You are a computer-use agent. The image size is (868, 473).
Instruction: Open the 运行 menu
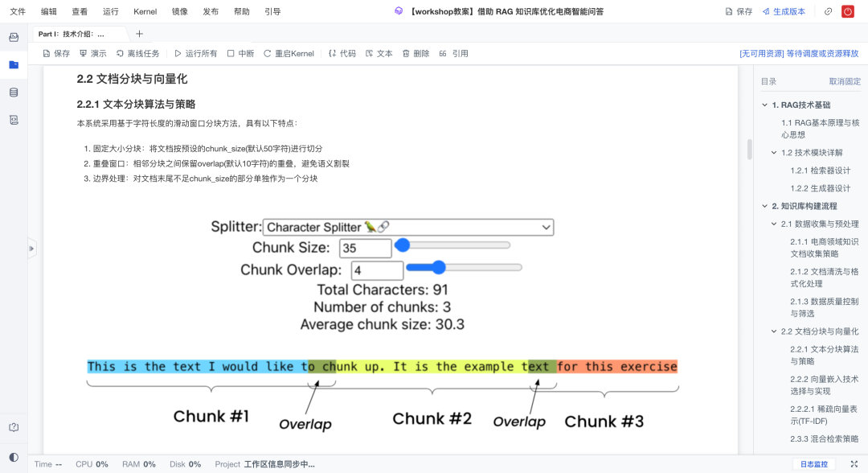(x=111, y=11)
